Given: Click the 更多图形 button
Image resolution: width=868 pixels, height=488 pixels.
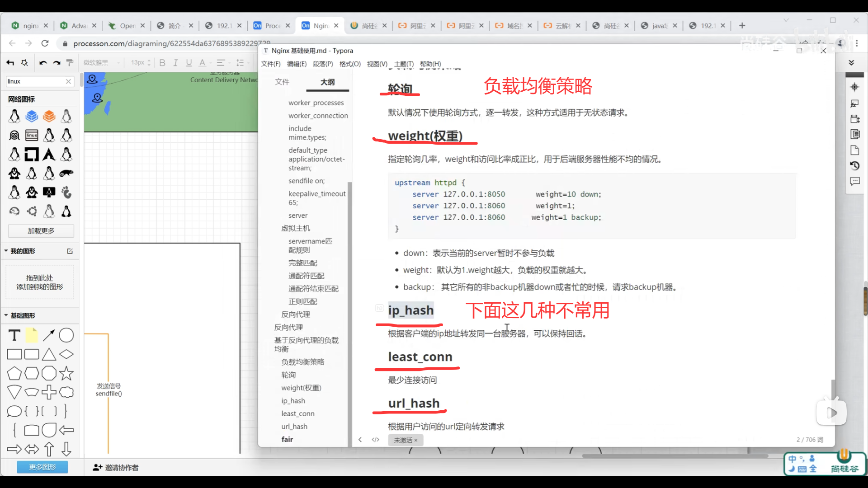Looking at the screenshot, I should [x=42, y=467].
